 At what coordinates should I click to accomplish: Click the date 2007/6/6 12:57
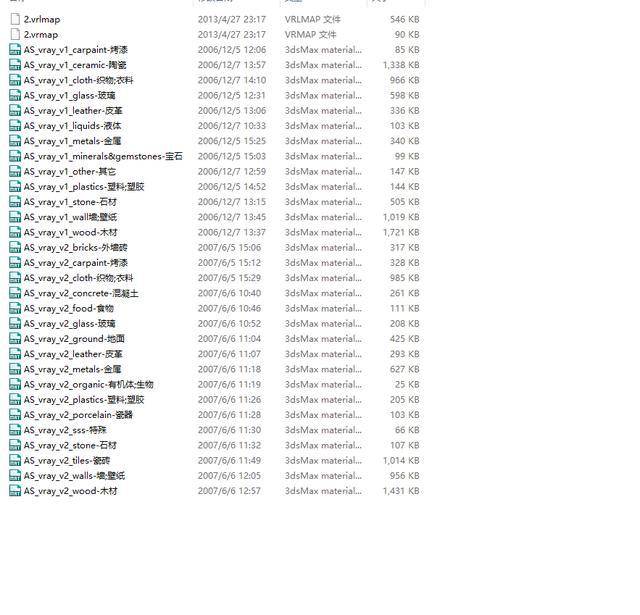pos(229,491)
